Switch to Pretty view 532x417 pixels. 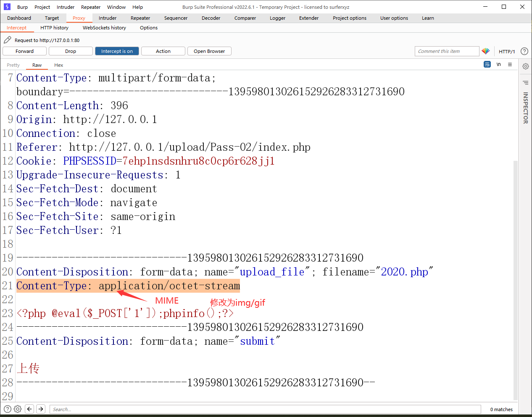pos(13,65)
